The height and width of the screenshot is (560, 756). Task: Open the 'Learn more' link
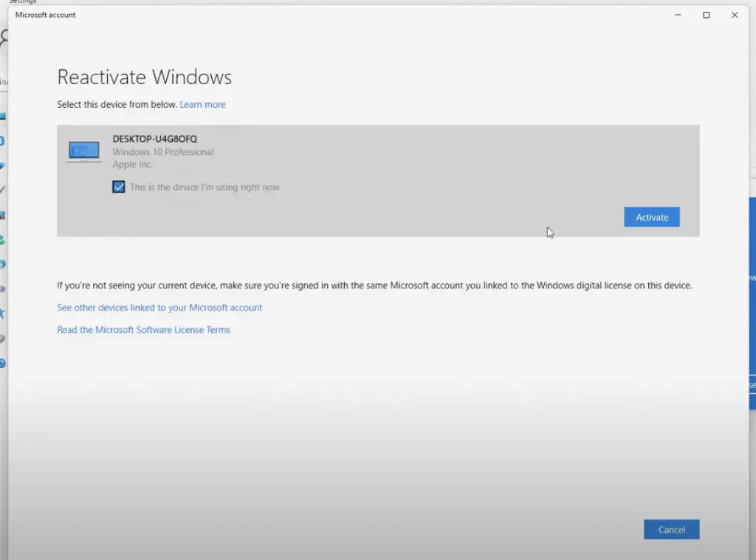202,104
